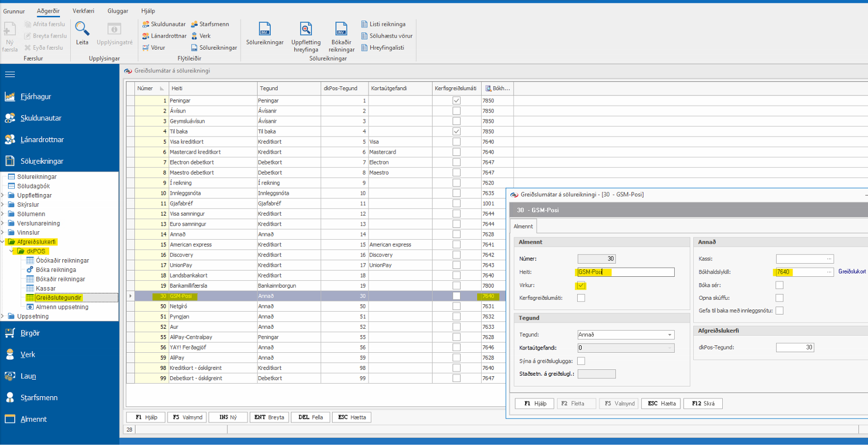Open Sölureikningar invoice icon in ribbon
Image resolution: width=868 pixels, height=447 pixels.
point(265,29)
